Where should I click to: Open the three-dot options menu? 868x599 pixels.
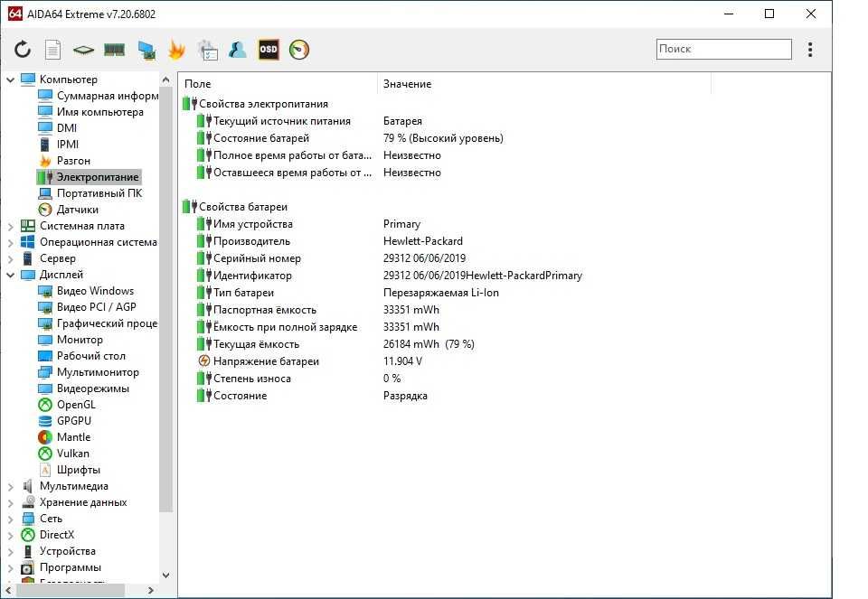[x=810, y=49]
